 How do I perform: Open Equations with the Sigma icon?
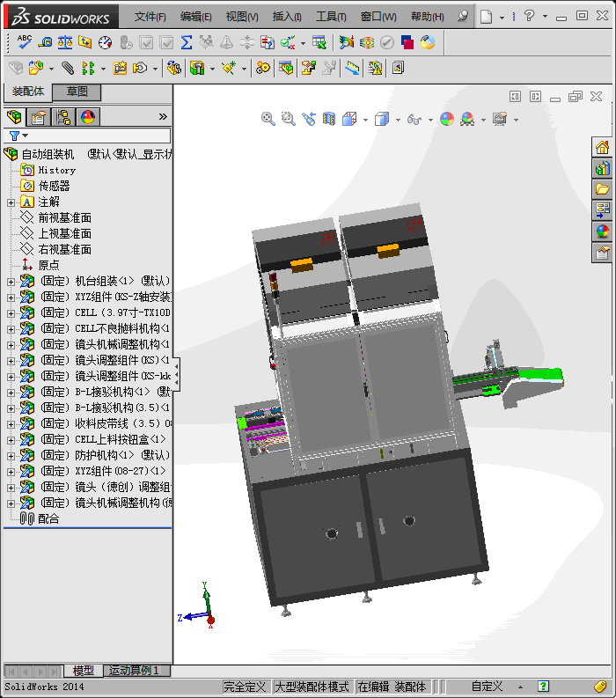187,42
